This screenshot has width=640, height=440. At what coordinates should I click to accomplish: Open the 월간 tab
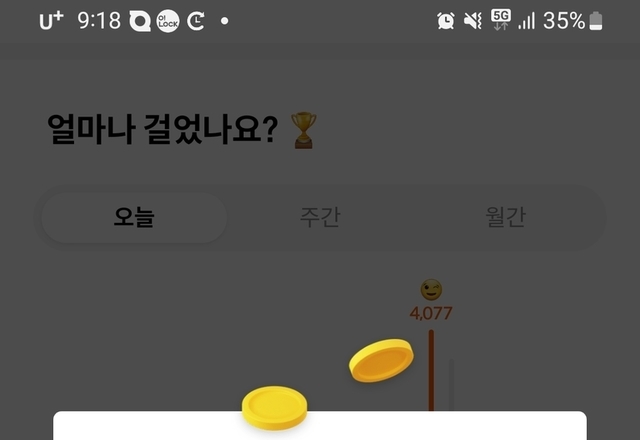tap(505, 218)
